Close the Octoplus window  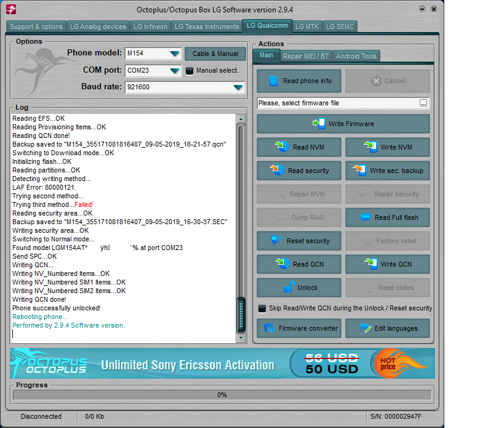(x=434, y=9)
